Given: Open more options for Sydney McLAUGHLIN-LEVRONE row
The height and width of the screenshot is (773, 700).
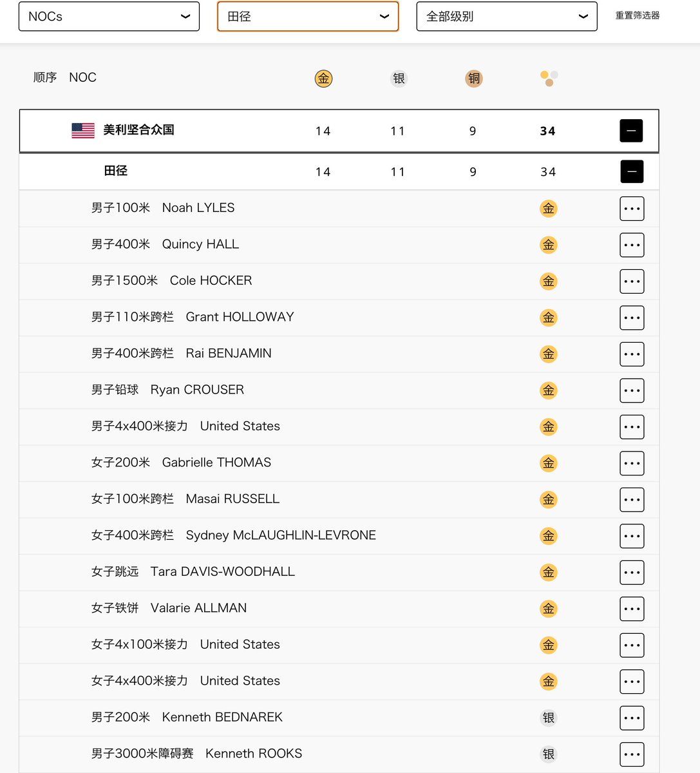Looking at the screenshot, I should (632, 536).
